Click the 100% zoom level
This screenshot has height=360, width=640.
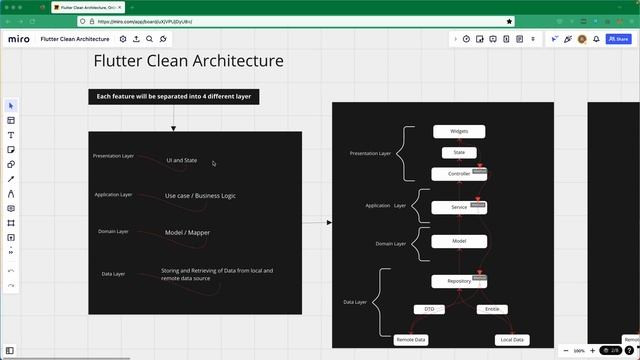pyautogui.click(x=579, y=351)
